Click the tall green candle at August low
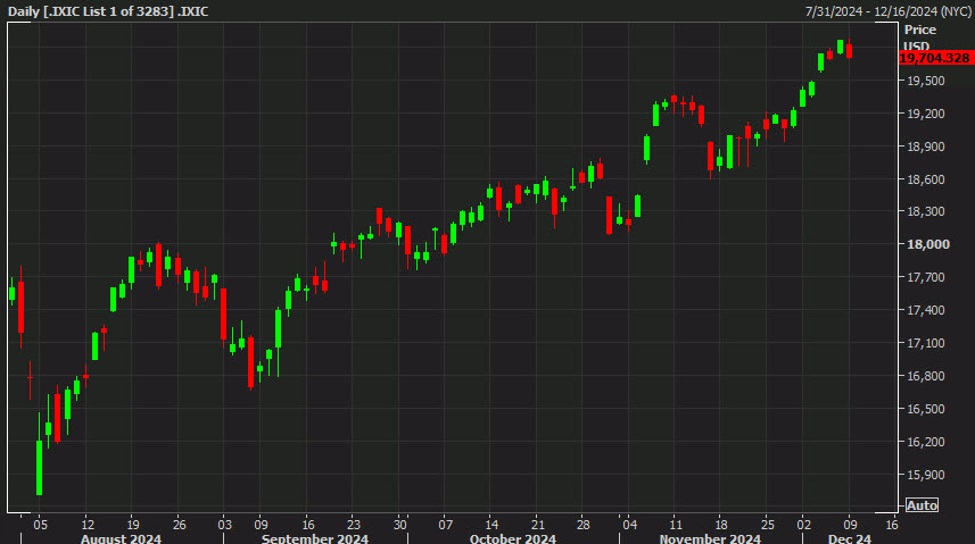The image size is (975, 544). click(39, 466)
